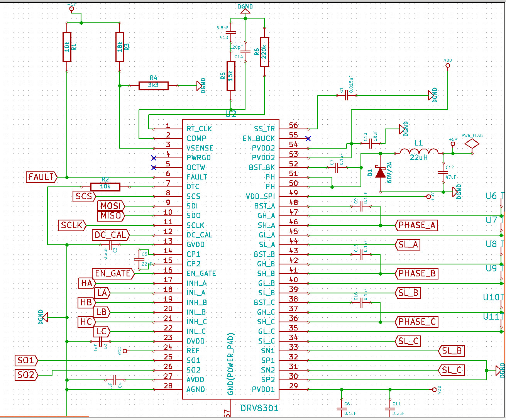Select the SO1 net label
Image resolution: width=506 pixels, height=420 pixels.
click(27, 361)
